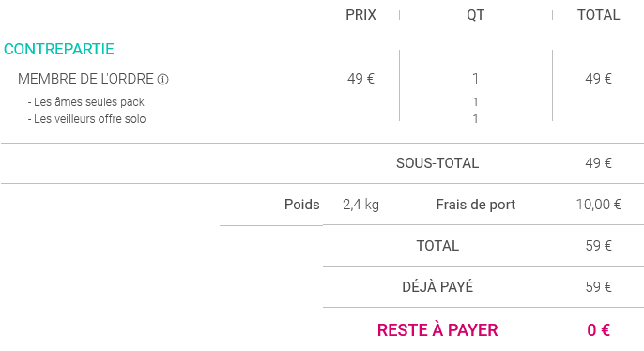Click the TOTAL column header
Viewport: 644px width, 351px height.
tap(598, 15)
